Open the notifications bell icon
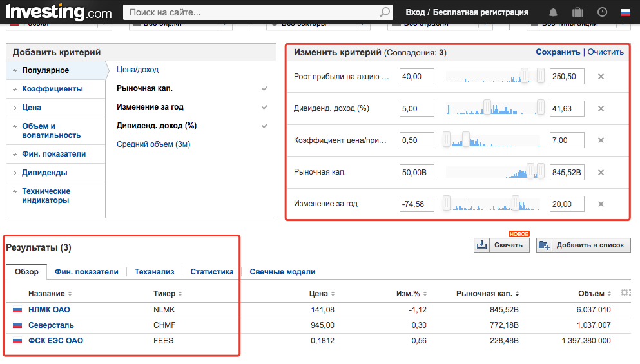 coord(554,12)
